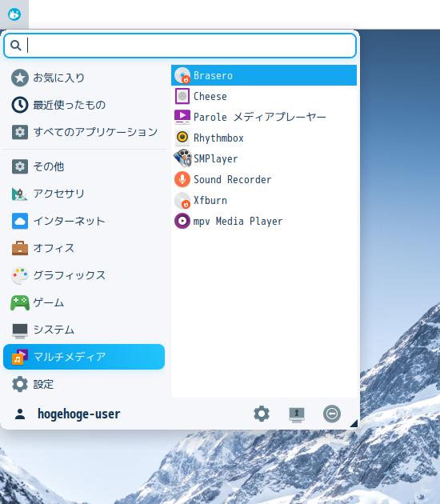Select the グラフィックス category
The width and height of the screenshot is (440, 504).
point(84,275)
